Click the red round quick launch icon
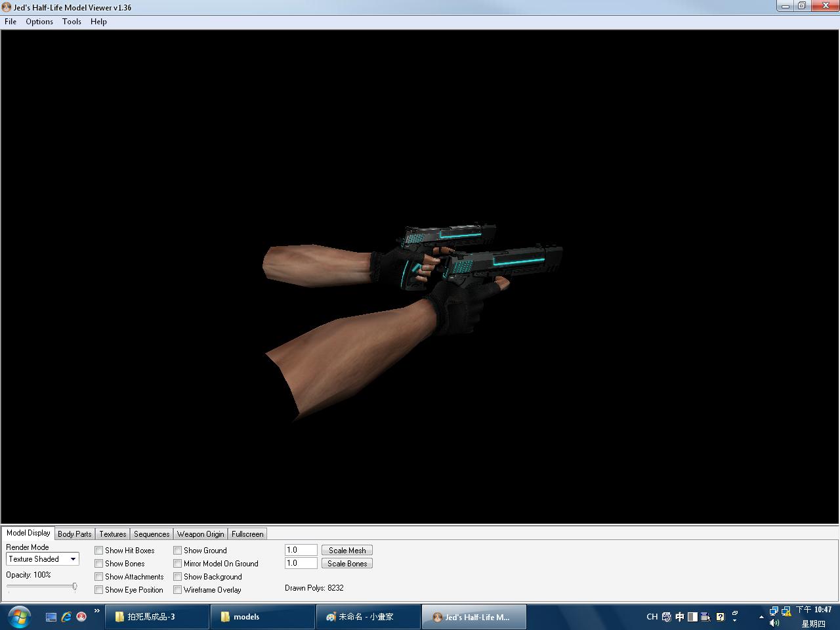This screenshot has height=630, width=840. click(81, 617)
